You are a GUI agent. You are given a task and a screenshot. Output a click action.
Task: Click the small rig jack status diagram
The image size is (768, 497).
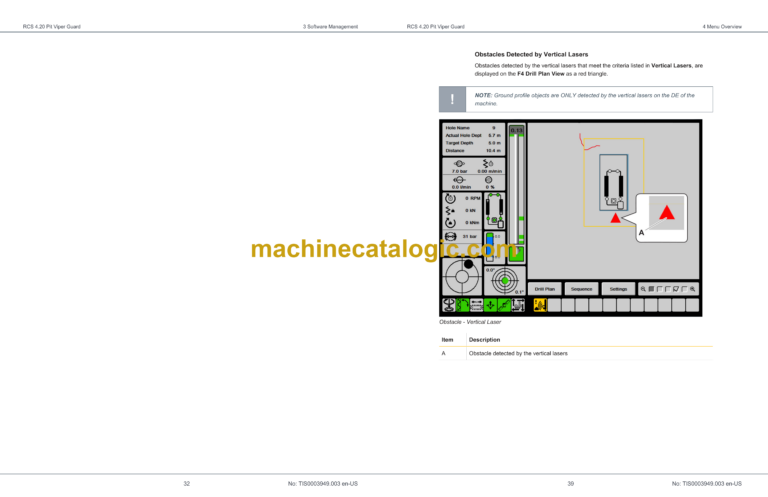coord(495,211)
